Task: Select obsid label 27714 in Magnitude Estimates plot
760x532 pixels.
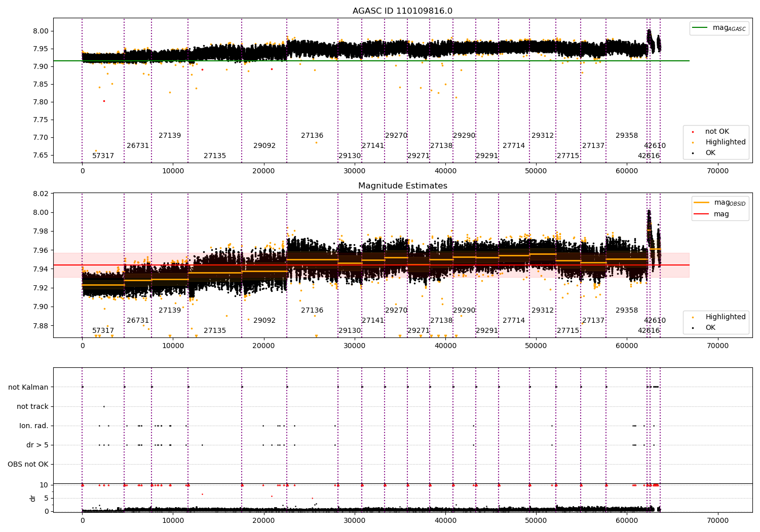Action: pyautogui.click(x=514, y=321)
